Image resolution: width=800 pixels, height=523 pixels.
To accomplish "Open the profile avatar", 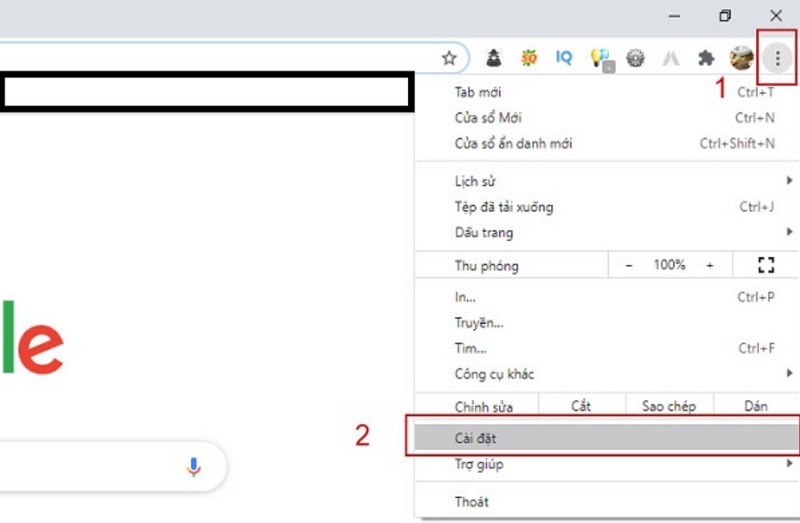I will pyautogui.click(x=742, y=58).
